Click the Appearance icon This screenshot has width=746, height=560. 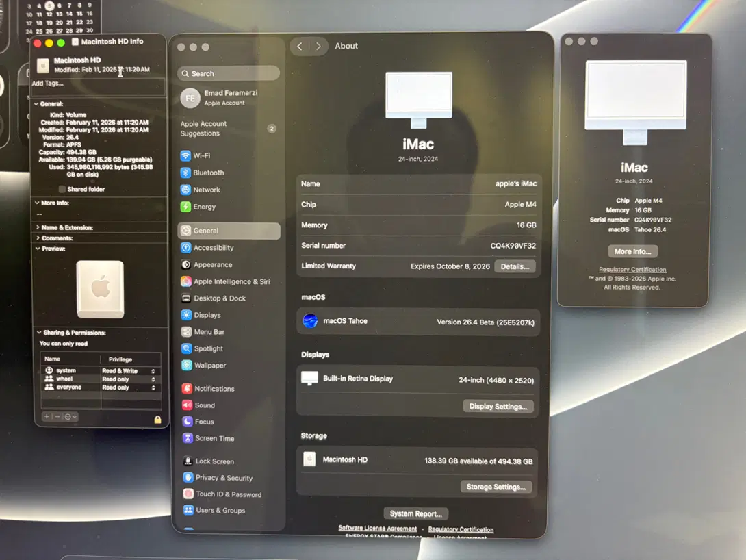coord(186,264)
